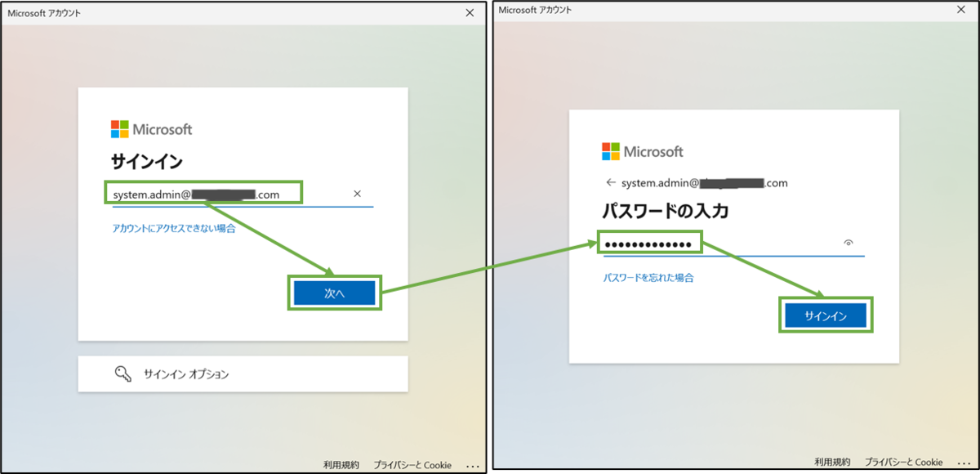Viewport: 980px width, 474px height.
Task: Open 'アカウントにアクセスできない場合' link
Action: [174, 229]
